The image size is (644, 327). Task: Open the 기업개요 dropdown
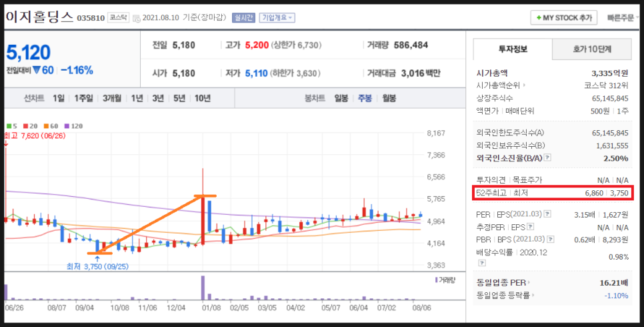click(277, 18)
